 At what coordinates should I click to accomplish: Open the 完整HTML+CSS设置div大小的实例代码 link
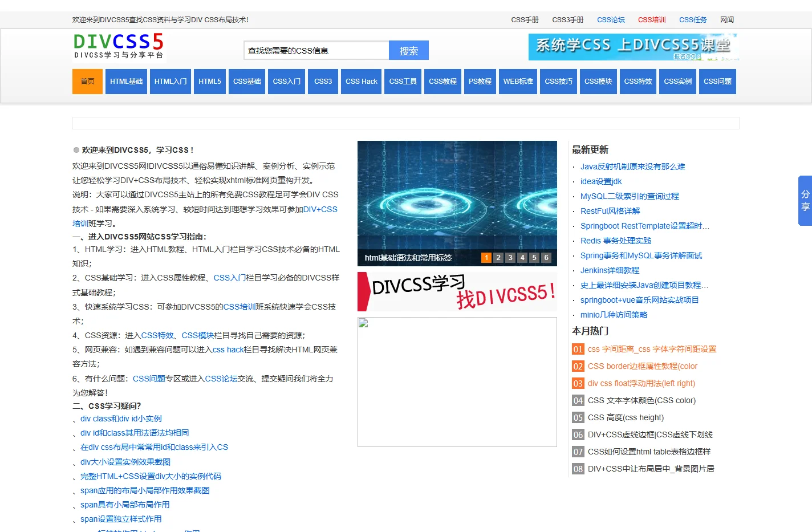click(151, 476)
